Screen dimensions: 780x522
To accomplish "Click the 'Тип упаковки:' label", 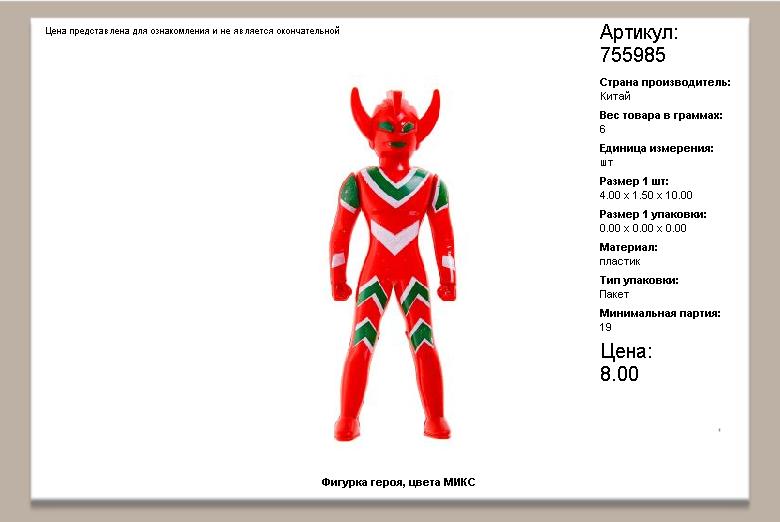I will point(639,280).
